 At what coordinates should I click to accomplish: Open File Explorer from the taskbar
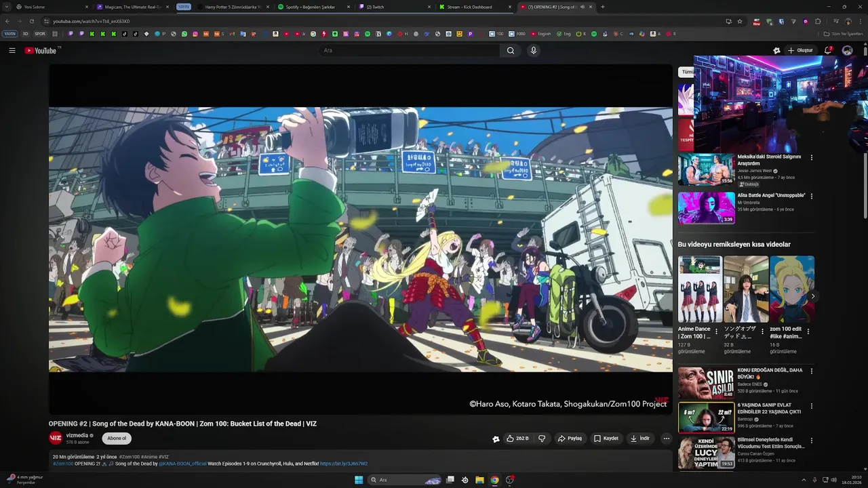pos(479,480)
